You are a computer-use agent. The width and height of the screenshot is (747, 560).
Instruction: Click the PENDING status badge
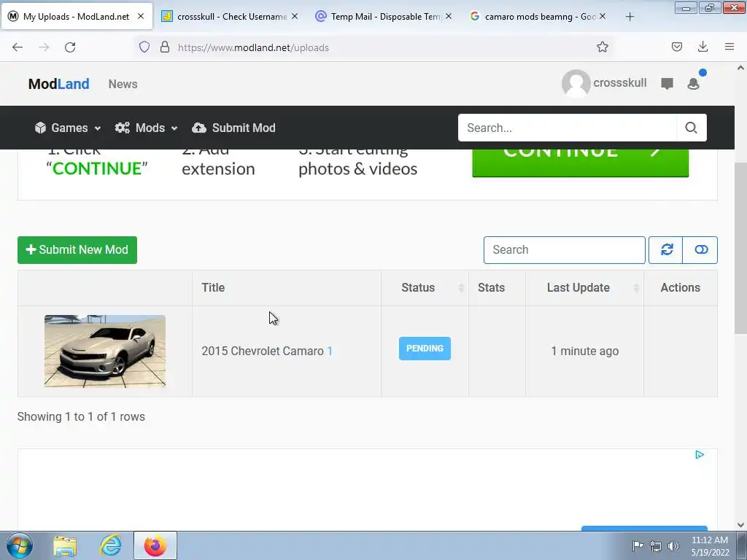tap(425, 349)
